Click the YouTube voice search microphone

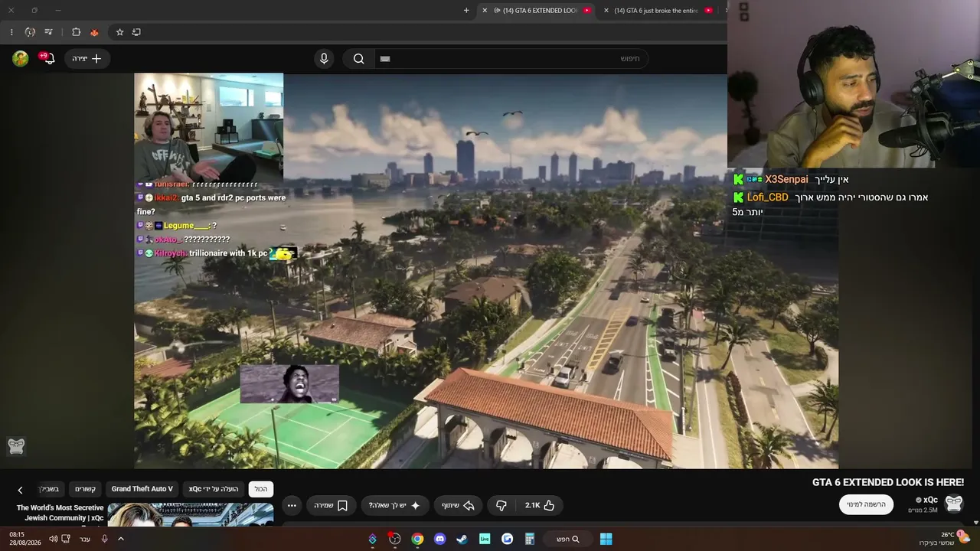(324, 58)
